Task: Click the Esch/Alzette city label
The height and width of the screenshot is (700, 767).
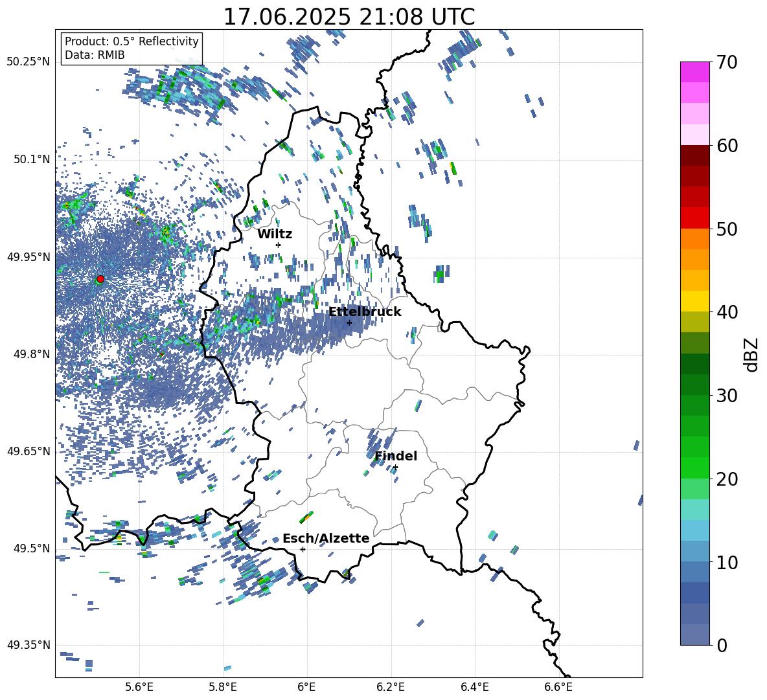Action: click(x=326, y=539)
